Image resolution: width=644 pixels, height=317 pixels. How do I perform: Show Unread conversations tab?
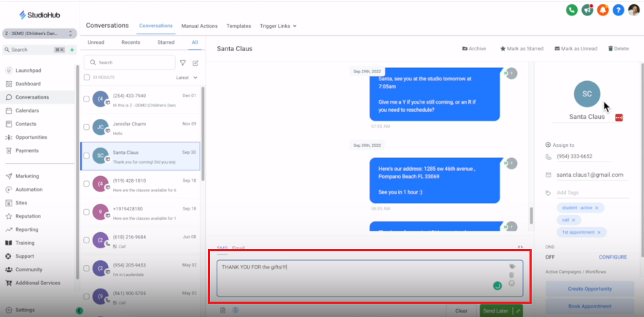pyautogui.click(x=96, y=42)
